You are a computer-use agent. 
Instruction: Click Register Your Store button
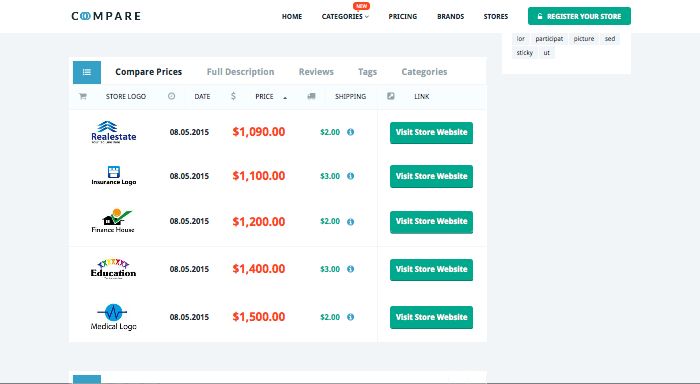point(579,16)
